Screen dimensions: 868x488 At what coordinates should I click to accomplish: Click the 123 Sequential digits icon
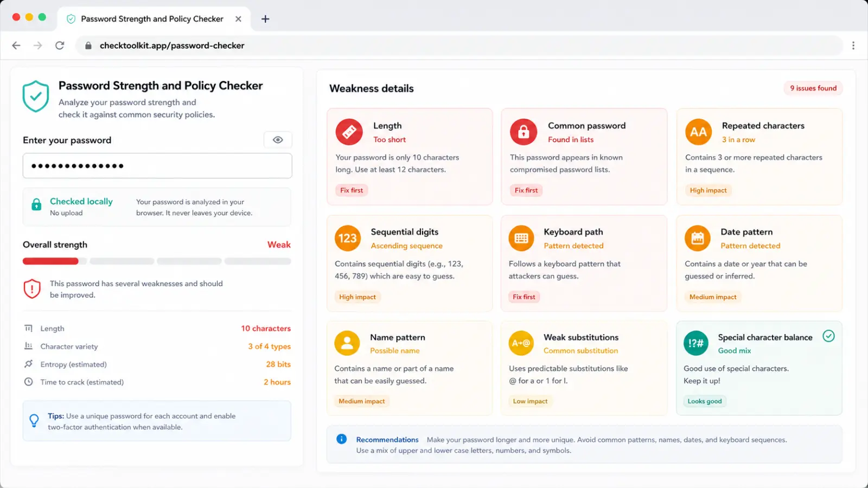pos(348,238)
